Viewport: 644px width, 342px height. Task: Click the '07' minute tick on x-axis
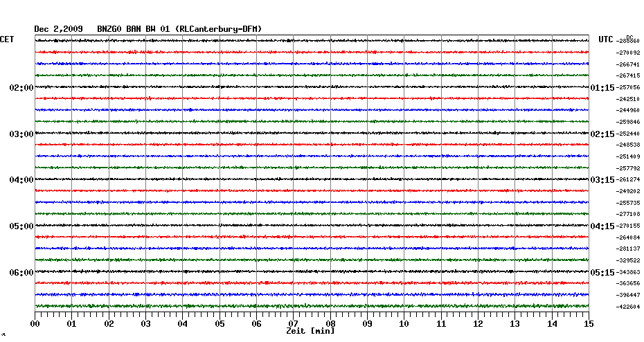294,323
